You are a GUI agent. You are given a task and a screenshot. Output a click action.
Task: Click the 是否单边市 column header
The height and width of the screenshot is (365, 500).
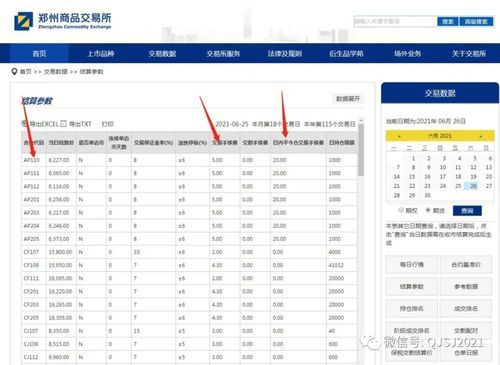pyautogui.click(x=91, y=143)
